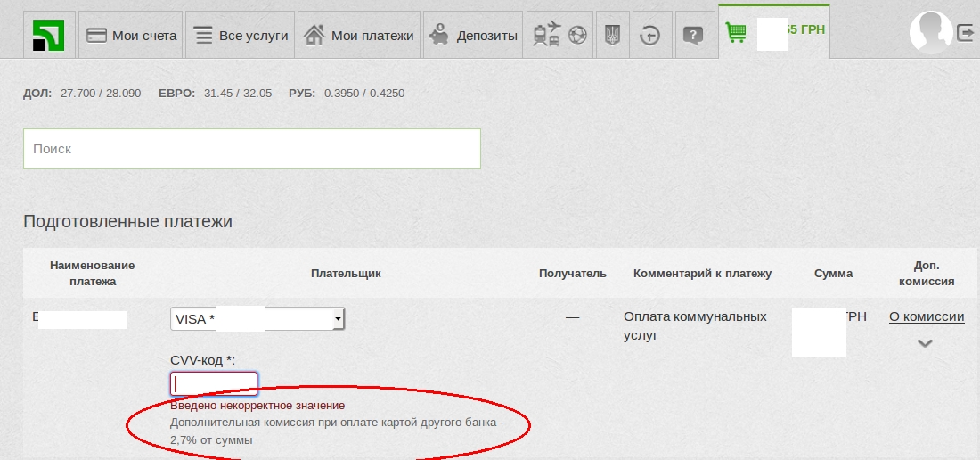The height and width of the screenshot is (460, 980).
Task: Open travel tickets train-plane icon
Action: [x=547, y=35]
